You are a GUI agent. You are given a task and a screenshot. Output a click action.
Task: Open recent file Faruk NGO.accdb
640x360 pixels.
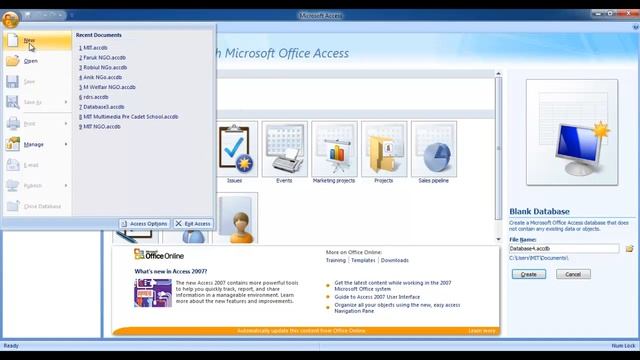pos(102,58)
